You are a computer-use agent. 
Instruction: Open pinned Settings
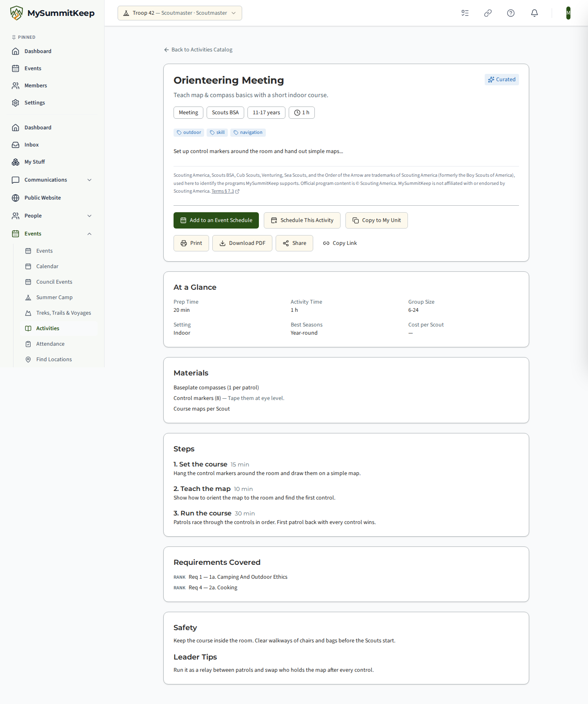point(52,103)
